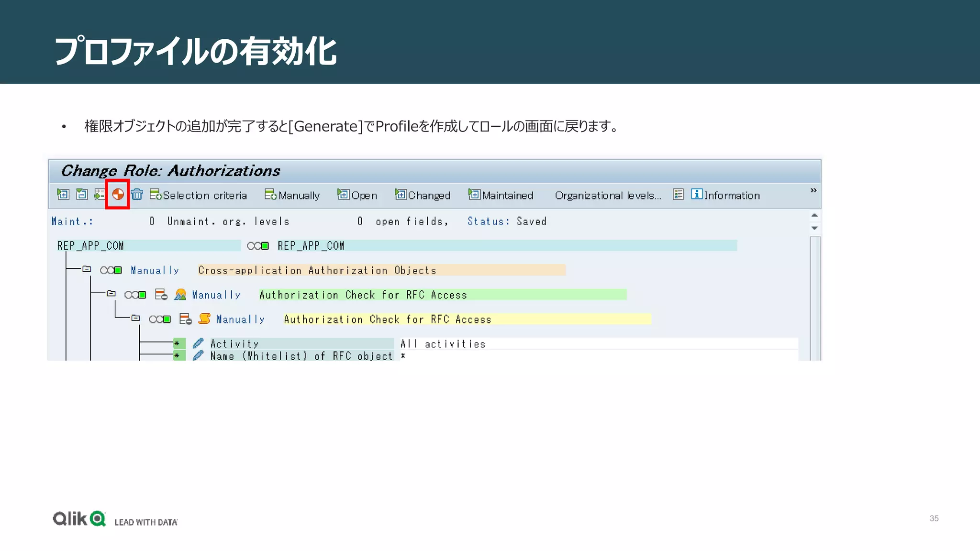The height and width of the screenshot is (551, 980).
Task: Click the Manually toolbar button
Action: 292,195
